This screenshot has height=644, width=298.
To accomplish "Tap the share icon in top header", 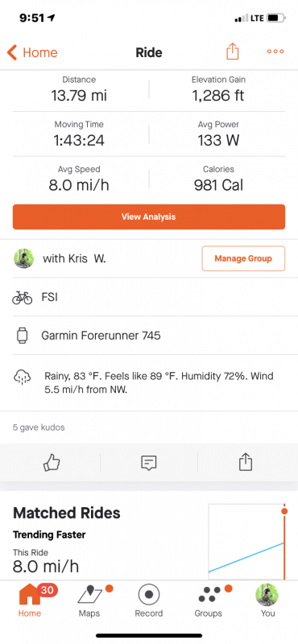I will 232,52.
